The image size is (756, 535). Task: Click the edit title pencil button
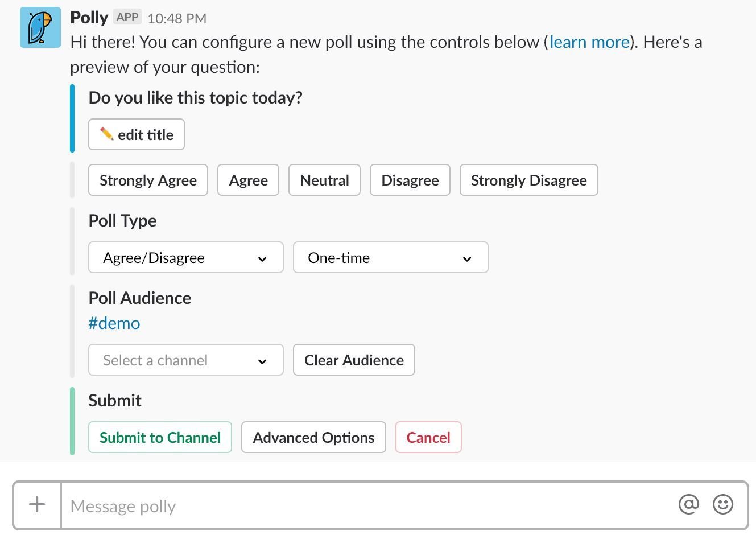(137, 135)
